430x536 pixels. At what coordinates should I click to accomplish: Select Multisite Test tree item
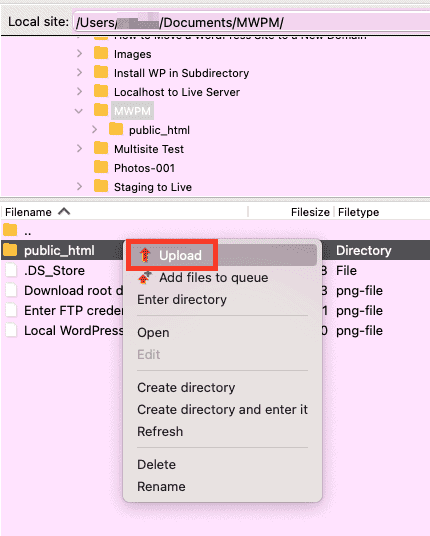[x=149, y=149]
